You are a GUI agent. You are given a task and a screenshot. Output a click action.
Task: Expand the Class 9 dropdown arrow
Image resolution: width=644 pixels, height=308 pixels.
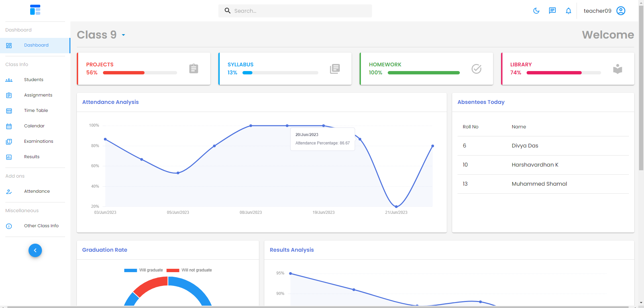coord(123,35)
